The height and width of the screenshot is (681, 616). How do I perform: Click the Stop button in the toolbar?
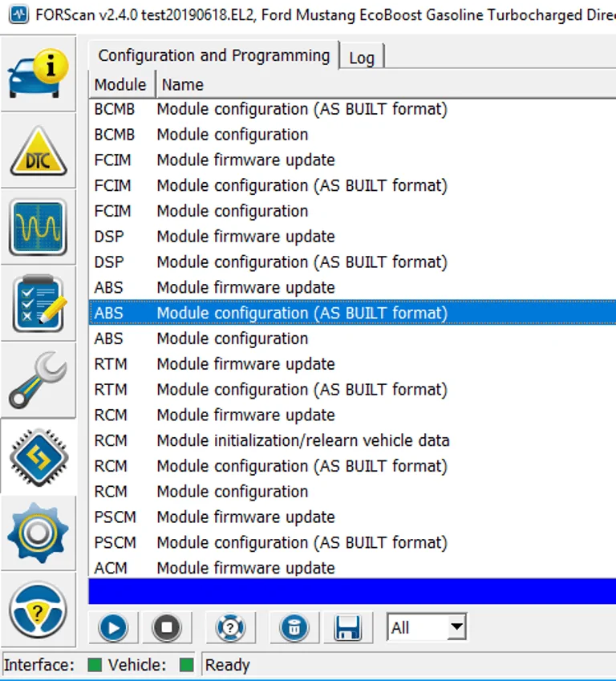coord(167,627)
